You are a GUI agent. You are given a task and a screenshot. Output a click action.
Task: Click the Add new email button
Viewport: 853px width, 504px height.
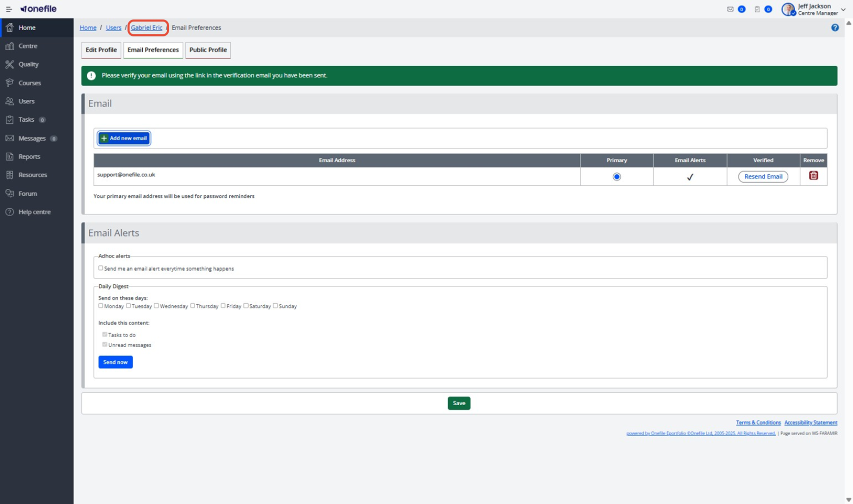pos(124,138)
